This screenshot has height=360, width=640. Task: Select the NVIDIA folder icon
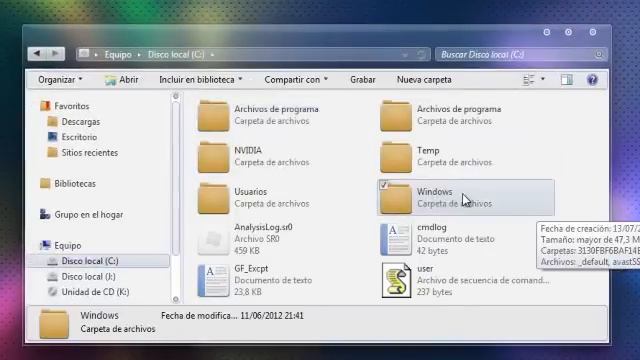[x=213, y=158]
